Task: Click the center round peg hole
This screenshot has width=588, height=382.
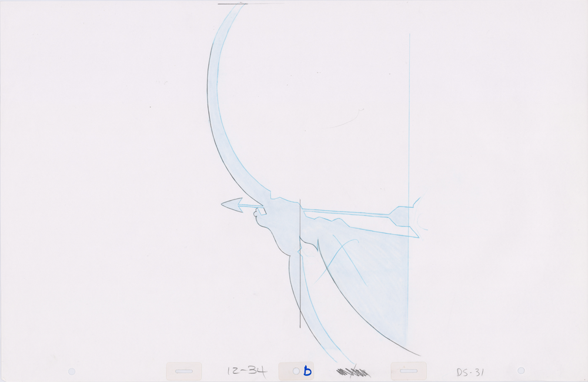Action: point(296,371)
